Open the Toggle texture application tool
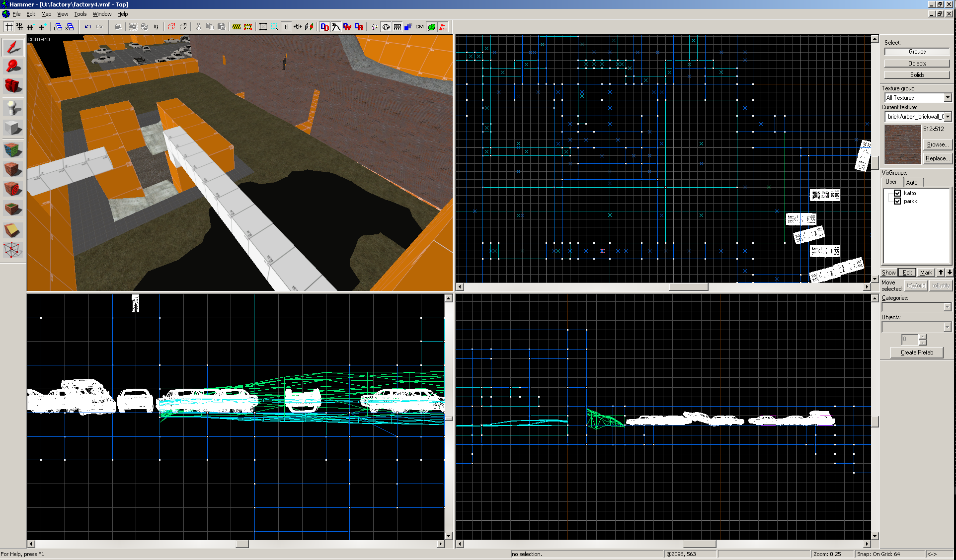This screenshot has width=956, height=560. (x=13, y=149)
